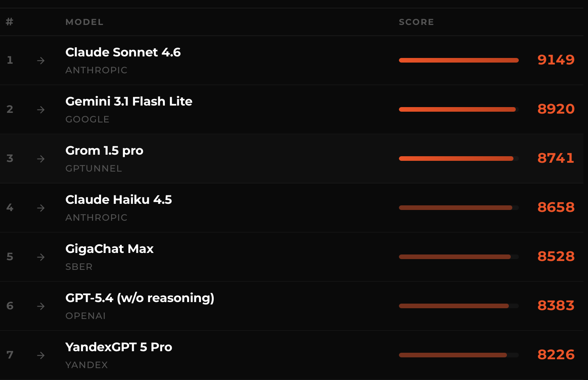The width and height of the screenshot is (588, 380).
Task: Open the Gemini 3.1 Flash Lite entry
Action: (x=129, y=101)
